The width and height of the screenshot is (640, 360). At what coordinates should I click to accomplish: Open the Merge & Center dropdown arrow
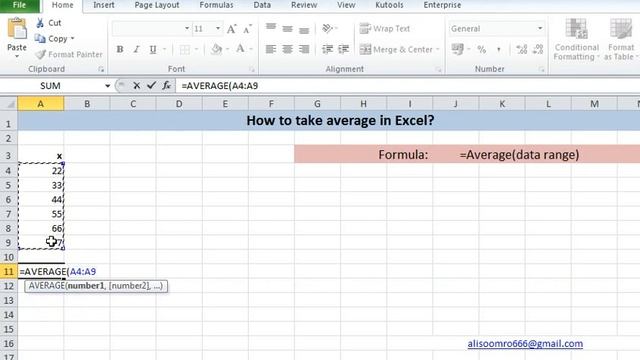tap(438, 49)
